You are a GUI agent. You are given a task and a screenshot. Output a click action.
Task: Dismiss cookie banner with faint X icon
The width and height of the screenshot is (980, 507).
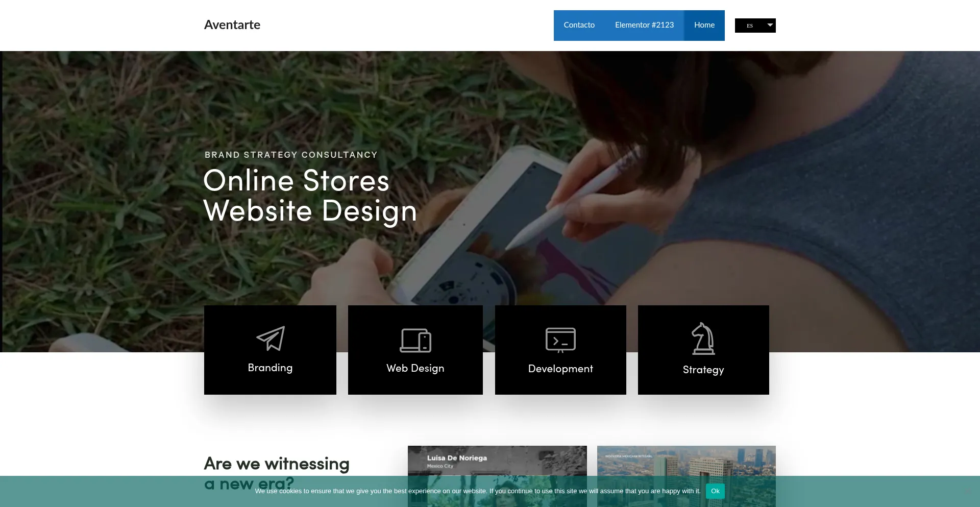tap(967, 491)
